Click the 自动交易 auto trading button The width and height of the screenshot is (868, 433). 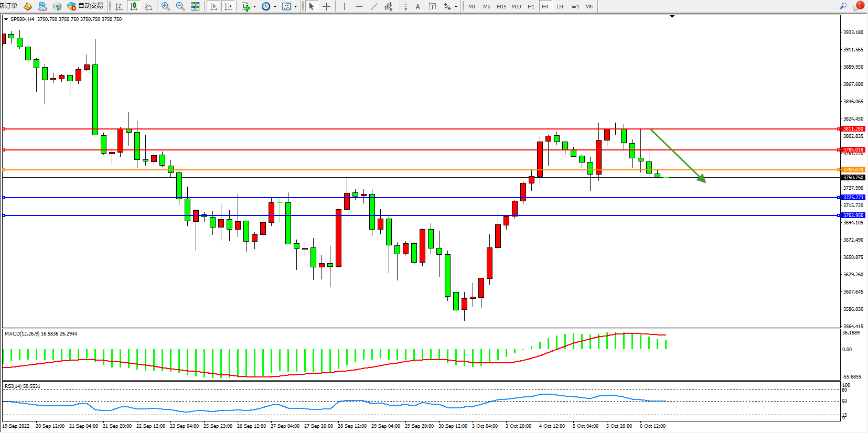pos(85,6)
